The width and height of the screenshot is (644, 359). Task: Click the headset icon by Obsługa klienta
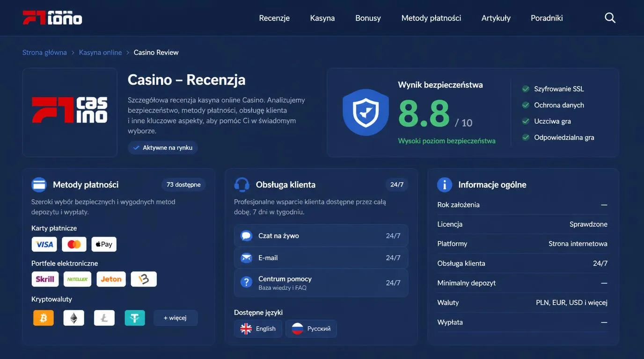click(x=242, y=185)
